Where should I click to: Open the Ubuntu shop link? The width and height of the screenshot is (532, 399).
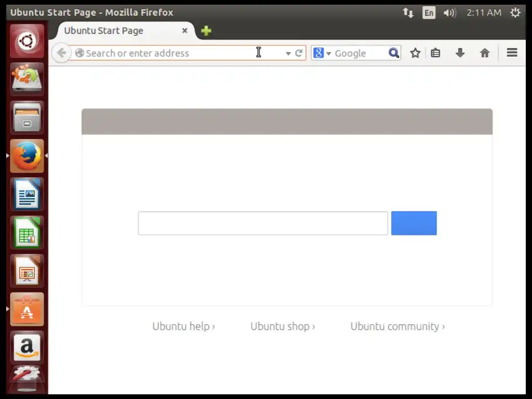pos(283,326)
